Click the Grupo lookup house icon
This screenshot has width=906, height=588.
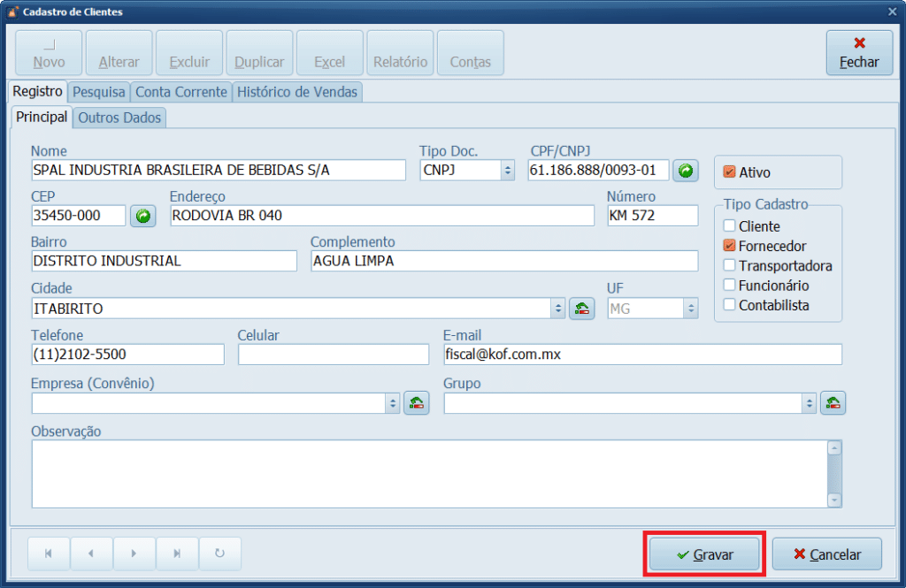pos(833,402)
